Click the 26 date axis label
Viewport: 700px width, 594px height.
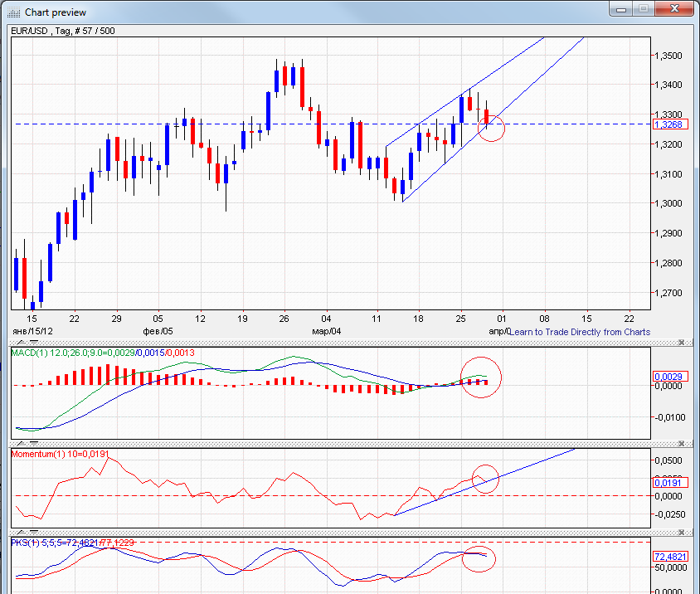(284, 319)
